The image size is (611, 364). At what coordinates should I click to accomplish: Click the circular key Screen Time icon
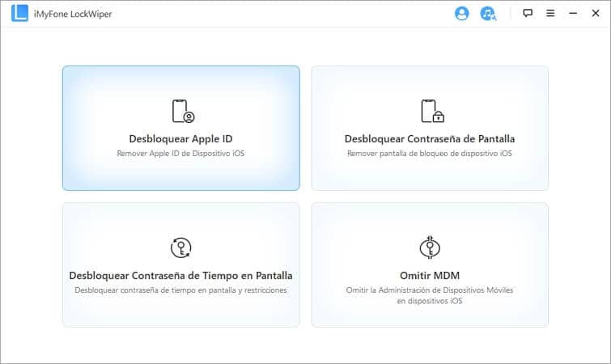click(180, 248)
